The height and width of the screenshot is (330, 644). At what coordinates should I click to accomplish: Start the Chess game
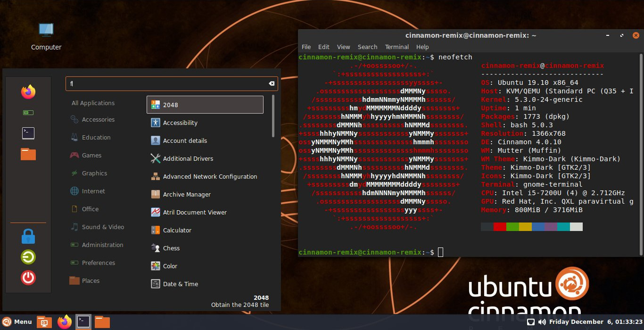pos(205,248)
